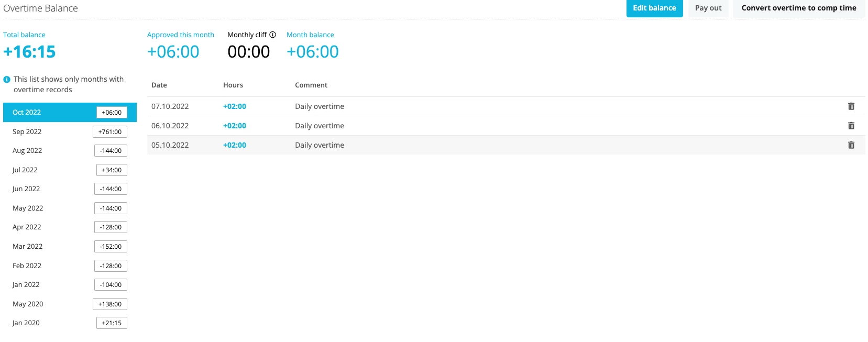Click the Hours column header

pyautogui.click(x=233, y=85)
